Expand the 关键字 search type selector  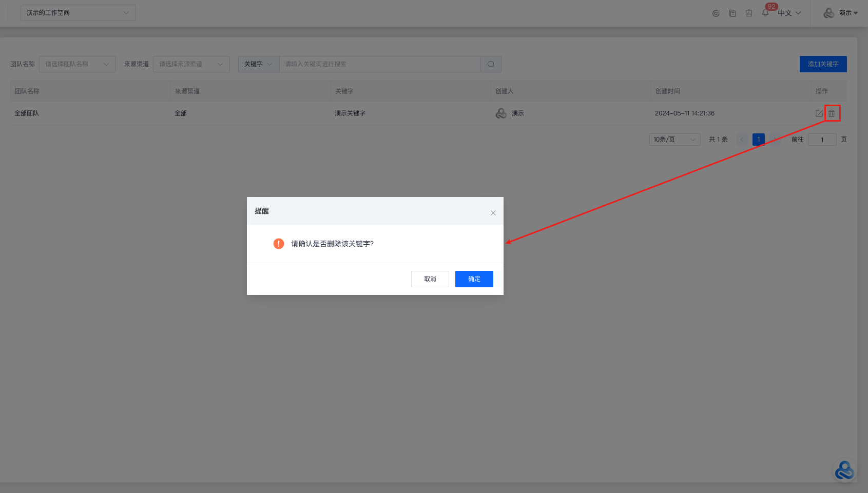tap(258, 64)
